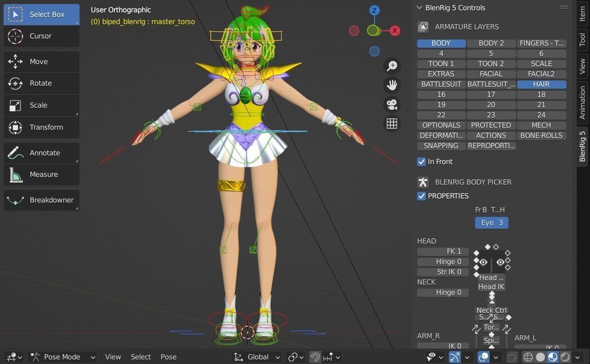Activate the Transform tool
The image size is (590, 364).
tap(42, 127)
